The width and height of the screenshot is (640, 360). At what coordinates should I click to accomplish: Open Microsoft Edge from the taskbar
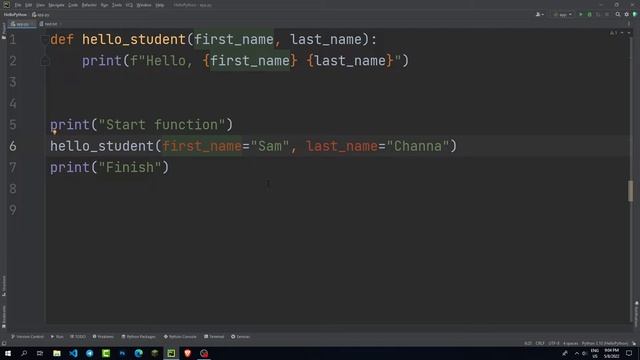[138, 353]
